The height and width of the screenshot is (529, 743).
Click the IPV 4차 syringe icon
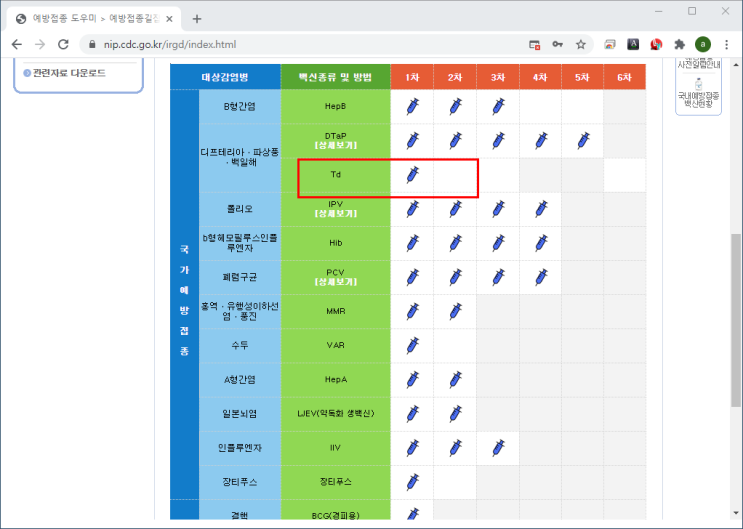coord(541,209)
